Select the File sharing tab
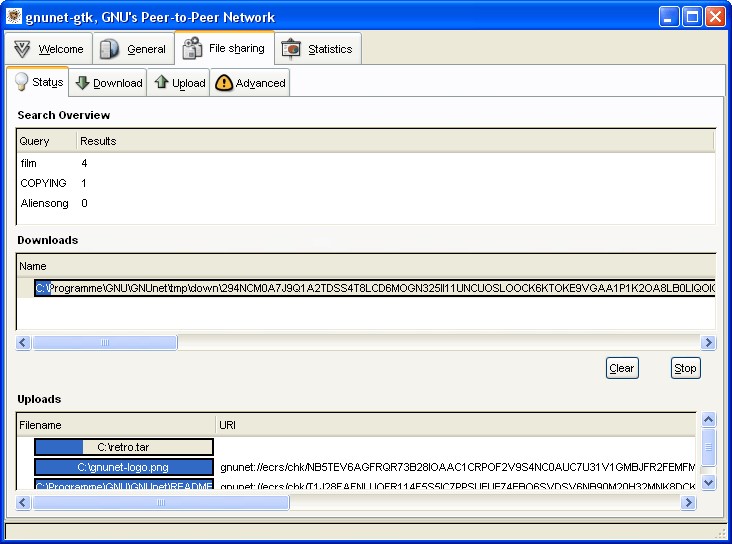 point(225,48)
